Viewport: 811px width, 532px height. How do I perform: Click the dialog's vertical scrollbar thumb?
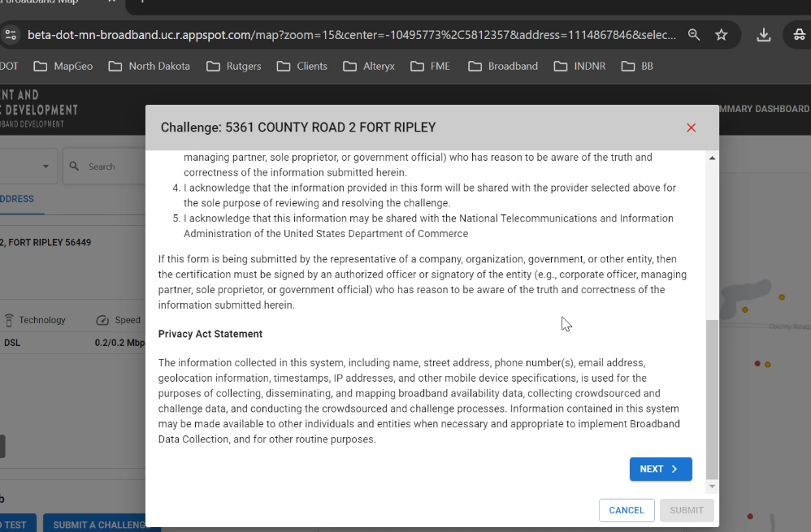click(713, 398)
